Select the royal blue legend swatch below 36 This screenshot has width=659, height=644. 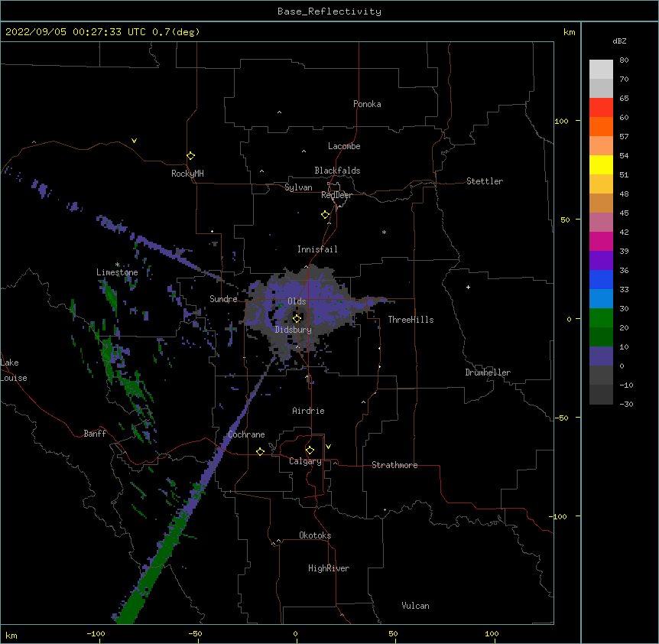click(601, 279)
